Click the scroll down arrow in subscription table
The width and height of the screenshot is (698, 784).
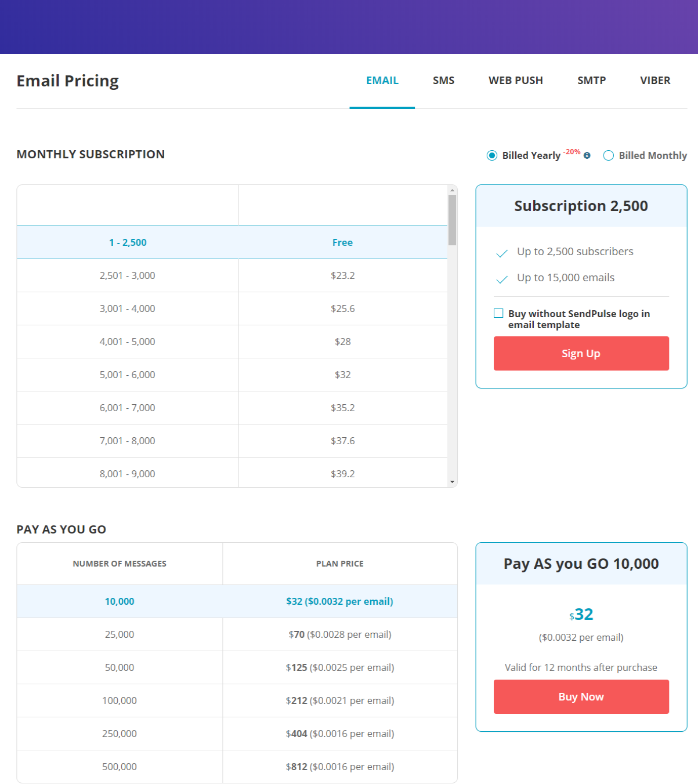[452, 482]
